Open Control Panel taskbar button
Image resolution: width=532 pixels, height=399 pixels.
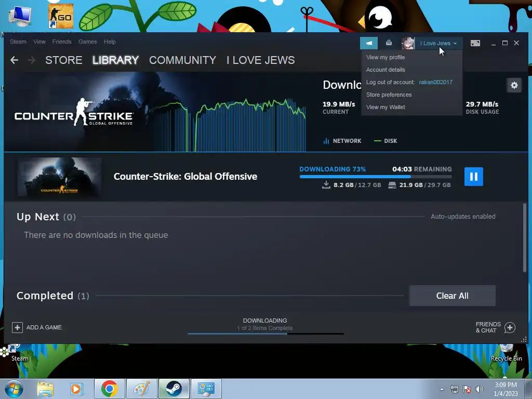(x=206, y=389)
